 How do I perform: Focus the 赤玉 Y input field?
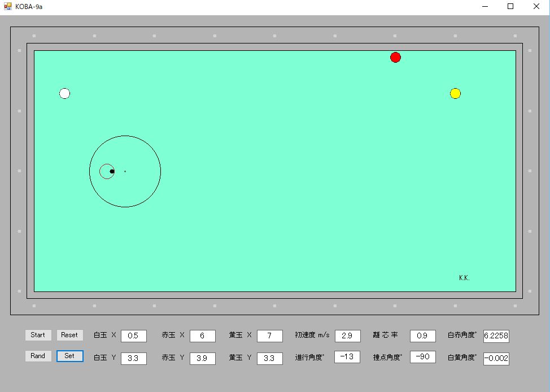click(x=202, y=358)
